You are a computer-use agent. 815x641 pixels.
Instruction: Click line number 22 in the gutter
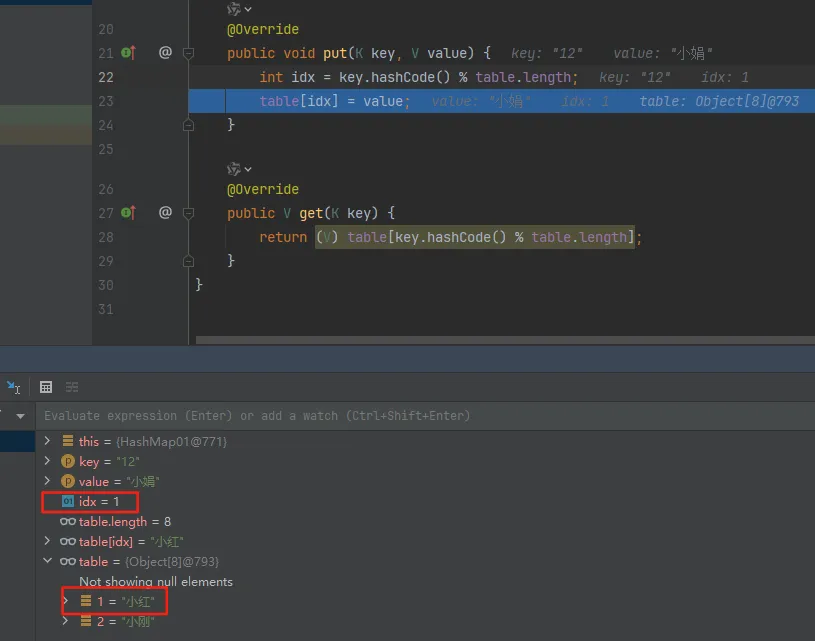coord(106,77)
